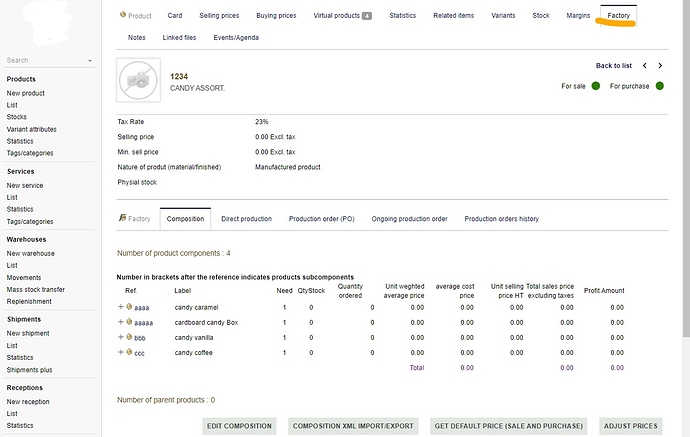Click the Factory icon in sub-tabs
The width and height of the screenshot is (690, 437).
122,218
